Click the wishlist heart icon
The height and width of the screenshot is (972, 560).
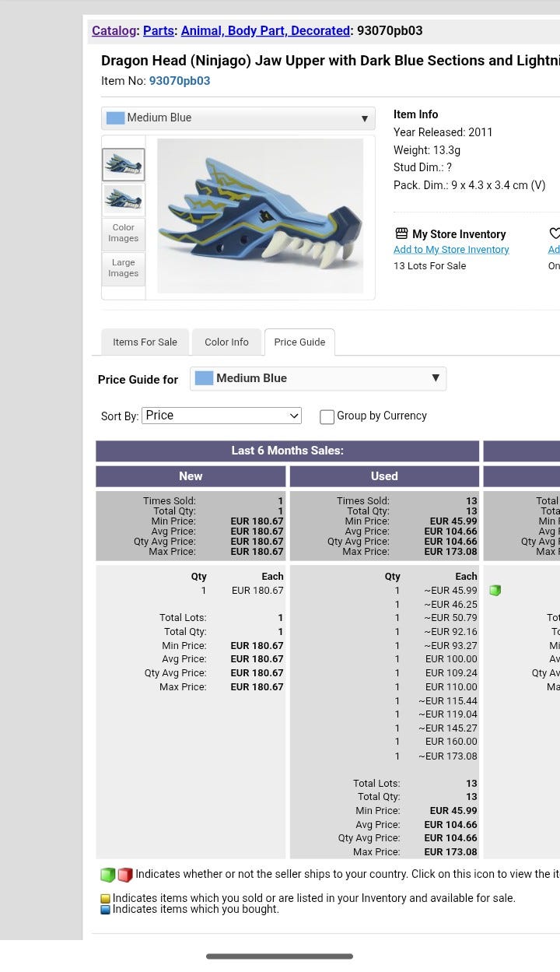554,233
